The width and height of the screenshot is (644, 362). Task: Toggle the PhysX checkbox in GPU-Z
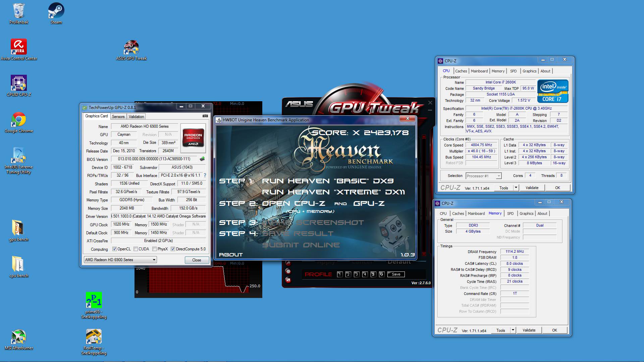[154, 249]
